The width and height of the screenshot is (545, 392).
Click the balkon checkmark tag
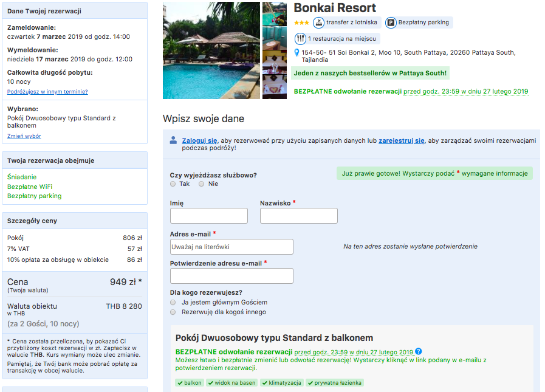[190, 383]
